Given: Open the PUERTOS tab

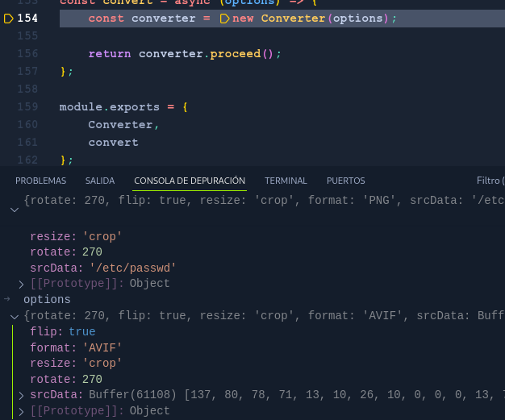Looking at the screenshot, I should [345, 181].
